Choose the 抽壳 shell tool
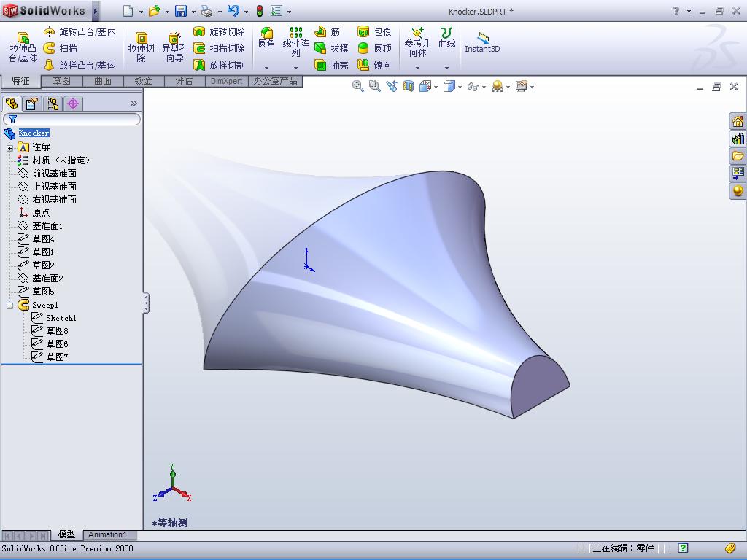This screenshot has width=747, height=560. (332, 65)
